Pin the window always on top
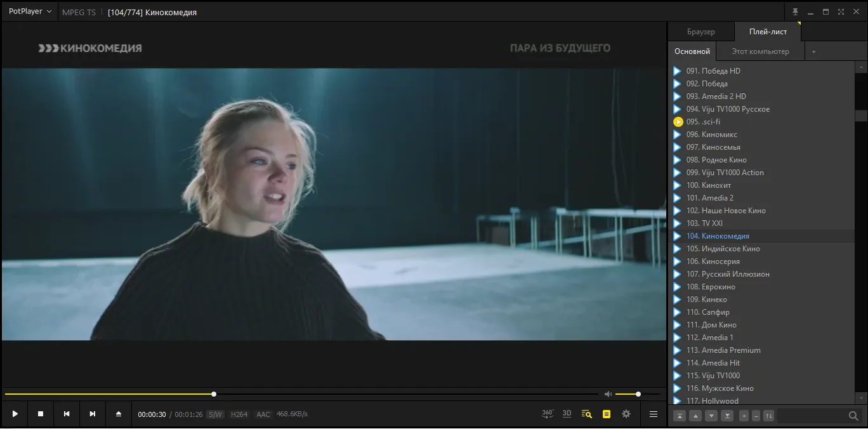868x429 pixels. click(795, 11)
